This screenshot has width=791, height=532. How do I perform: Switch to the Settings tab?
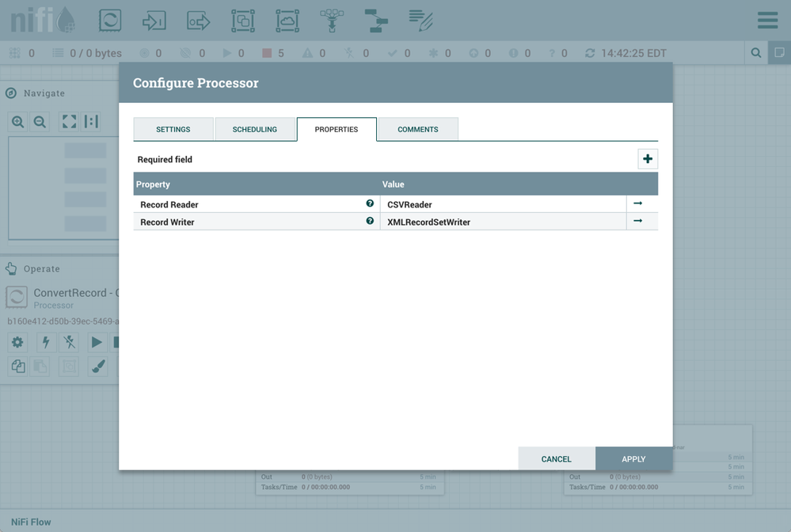coord(173,129)
